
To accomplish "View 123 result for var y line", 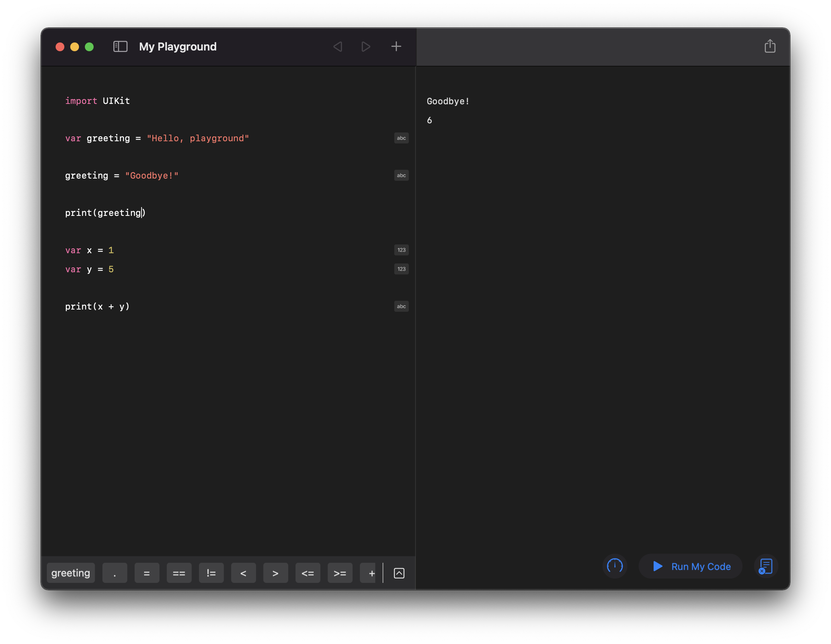I will point(402,269).
